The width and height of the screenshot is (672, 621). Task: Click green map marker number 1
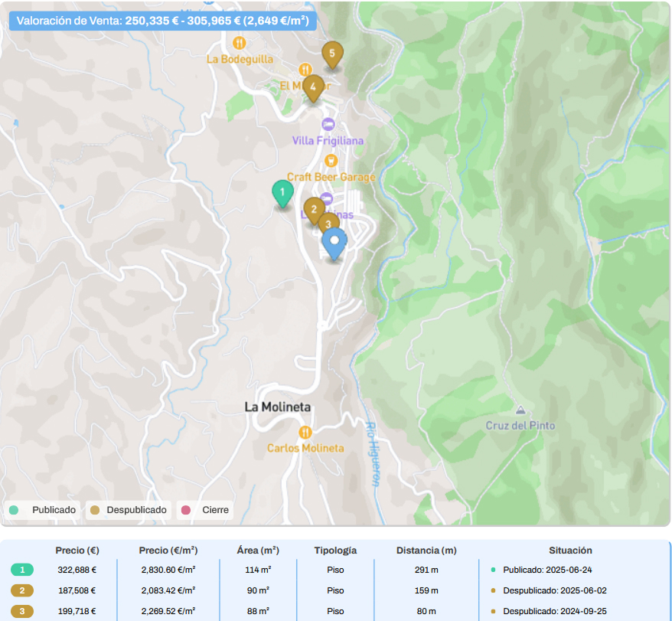[282, 192]
